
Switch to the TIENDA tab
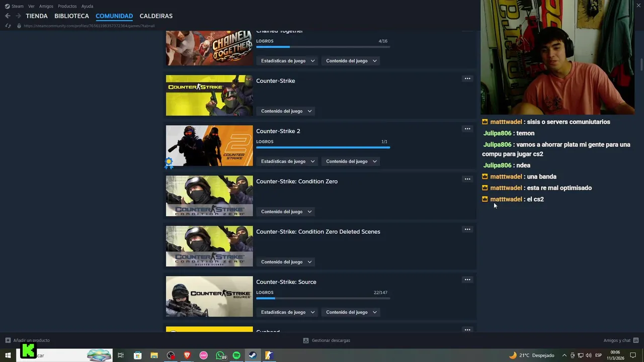(37, 16)
